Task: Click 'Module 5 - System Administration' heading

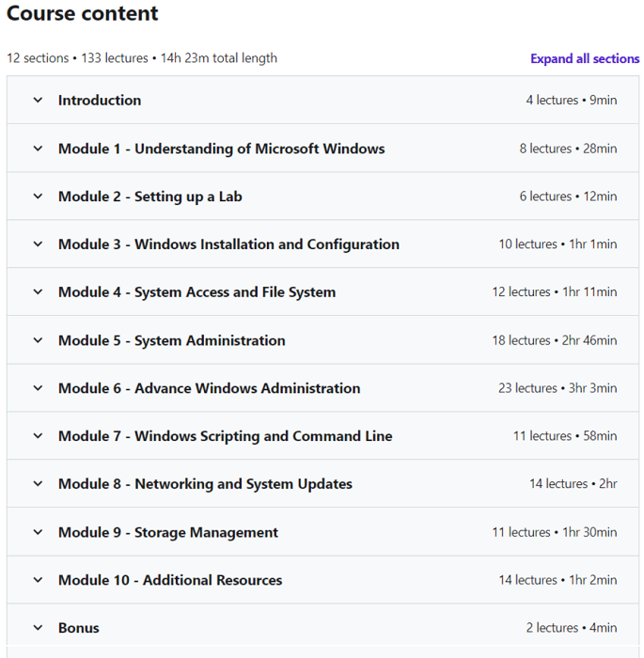Action: click(x=171, y=340)
